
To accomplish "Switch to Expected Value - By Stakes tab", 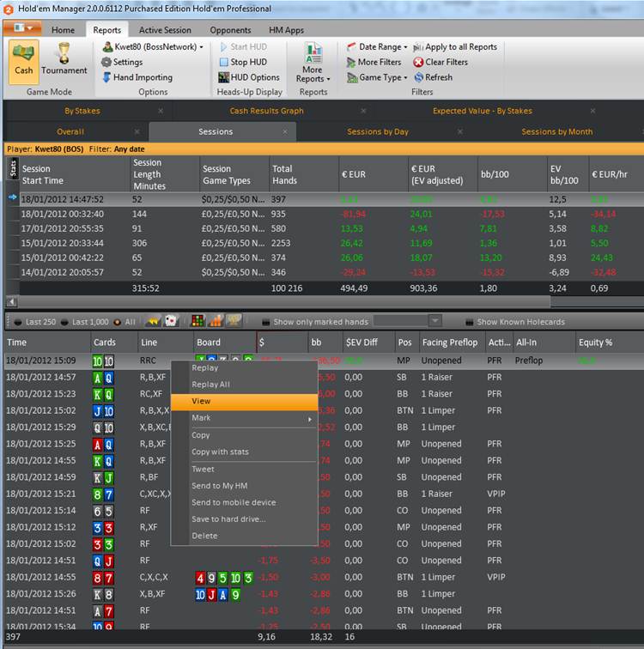I will [x=483, y=111].
